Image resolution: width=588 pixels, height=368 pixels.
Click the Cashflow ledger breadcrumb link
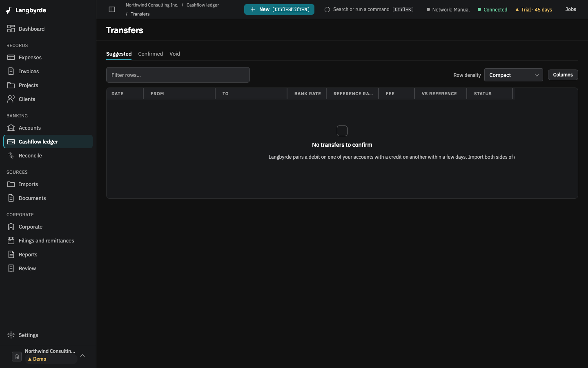click(x=203, y=5)
